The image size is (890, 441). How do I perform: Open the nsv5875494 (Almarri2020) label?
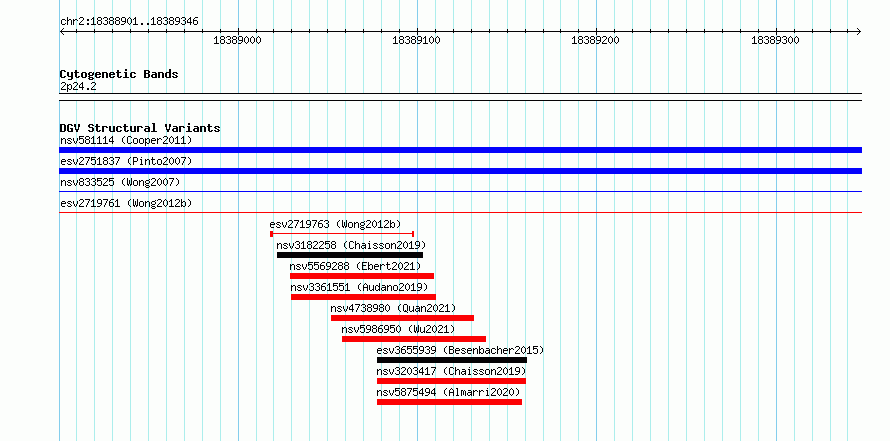(448, 392)
